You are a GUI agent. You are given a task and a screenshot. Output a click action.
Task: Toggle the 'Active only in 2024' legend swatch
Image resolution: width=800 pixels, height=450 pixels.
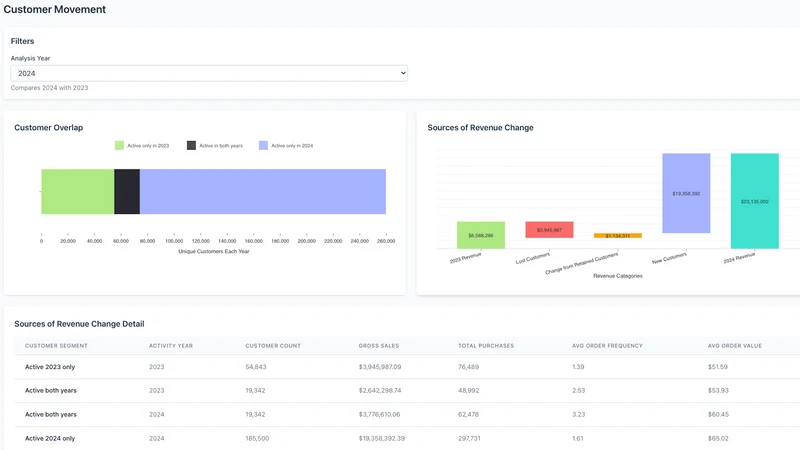point(263,145)
